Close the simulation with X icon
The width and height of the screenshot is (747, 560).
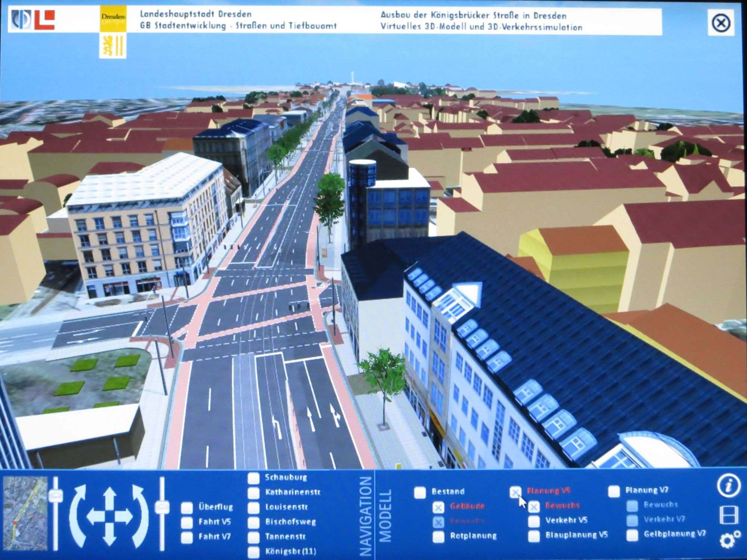pyautogui.click(x=721, y=24)
